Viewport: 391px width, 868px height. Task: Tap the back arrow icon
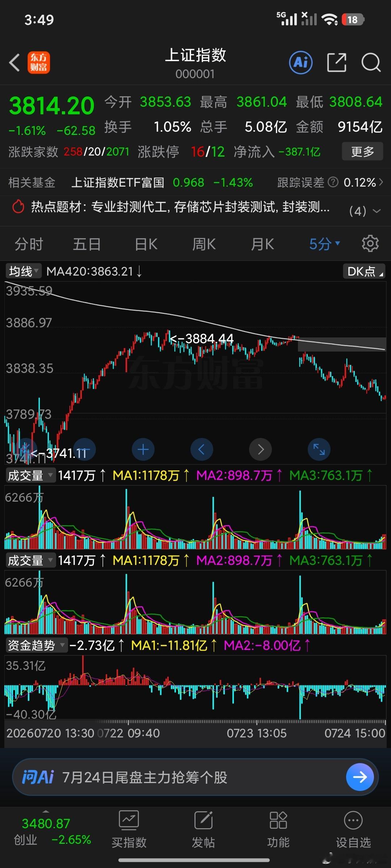14,63
